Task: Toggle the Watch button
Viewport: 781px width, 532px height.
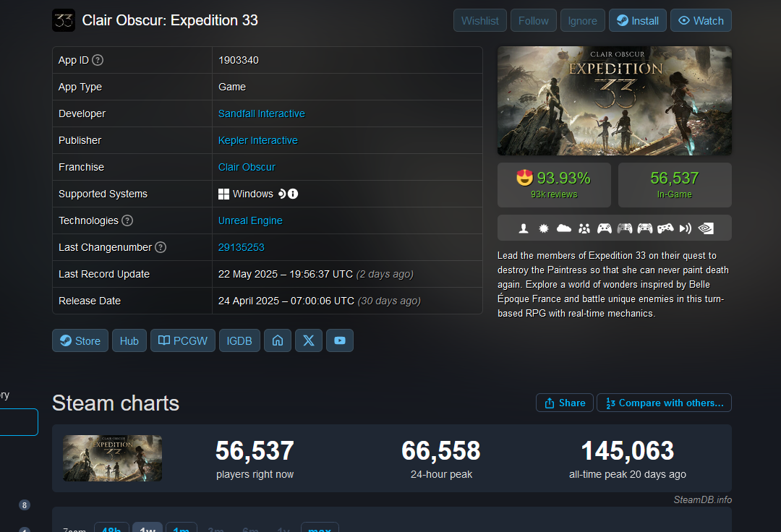Action: click(x=701, y=20)
